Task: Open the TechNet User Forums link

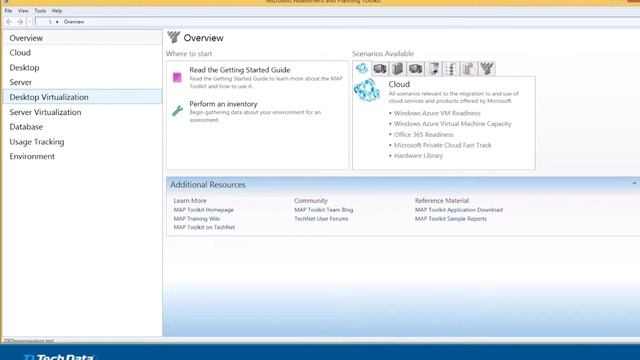Action: pyautogui.click(x=321, y=219)
